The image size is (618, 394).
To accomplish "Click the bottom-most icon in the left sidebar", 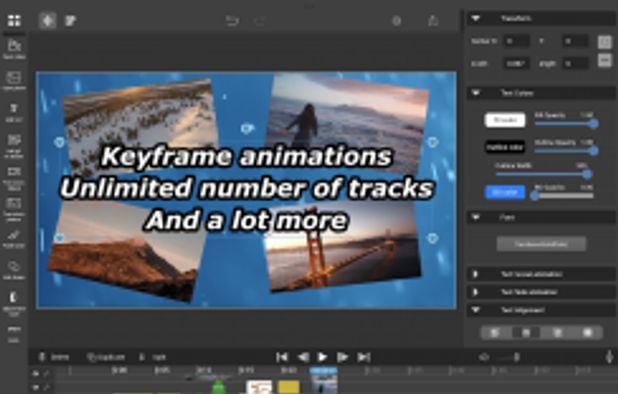I will click(x=14, y=333).
